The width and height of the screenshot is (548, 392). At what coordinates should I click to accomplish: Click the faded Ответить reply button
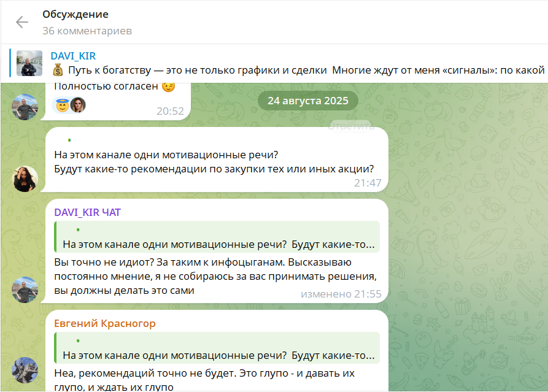click(351, 126)
